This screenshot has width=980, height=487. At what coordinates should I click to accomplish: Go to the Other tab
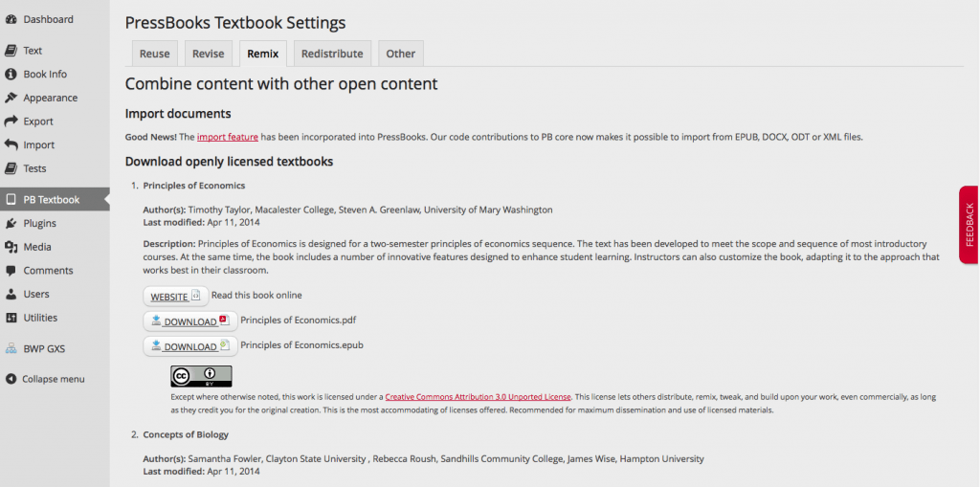point(400,54)
